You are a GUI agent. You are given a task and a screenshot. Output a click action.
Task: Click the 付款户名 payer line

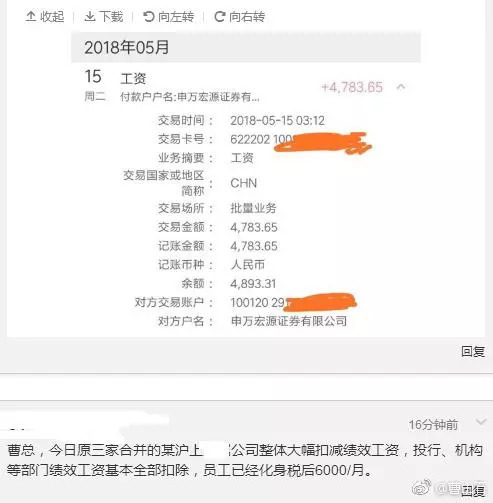[190, 97]
